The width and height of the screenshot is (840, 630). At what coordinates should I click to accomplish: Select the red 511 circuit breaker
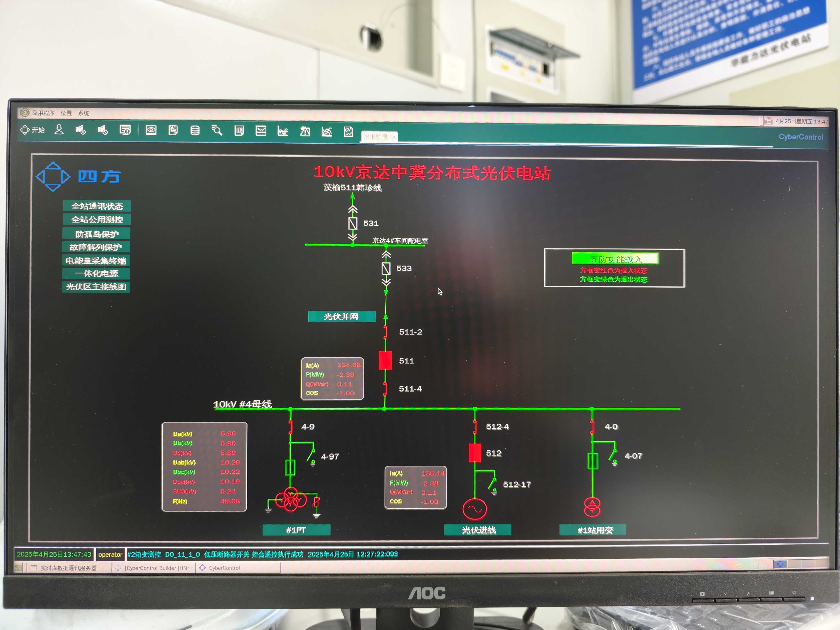click(x=385, y=360)
